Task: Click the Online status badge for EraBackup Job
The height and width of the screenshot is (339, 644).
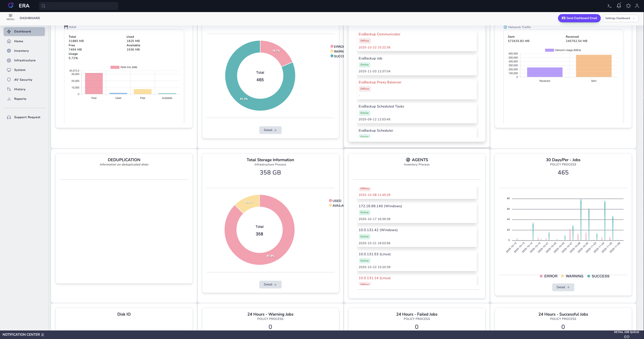Action: (x=364, y=65)
